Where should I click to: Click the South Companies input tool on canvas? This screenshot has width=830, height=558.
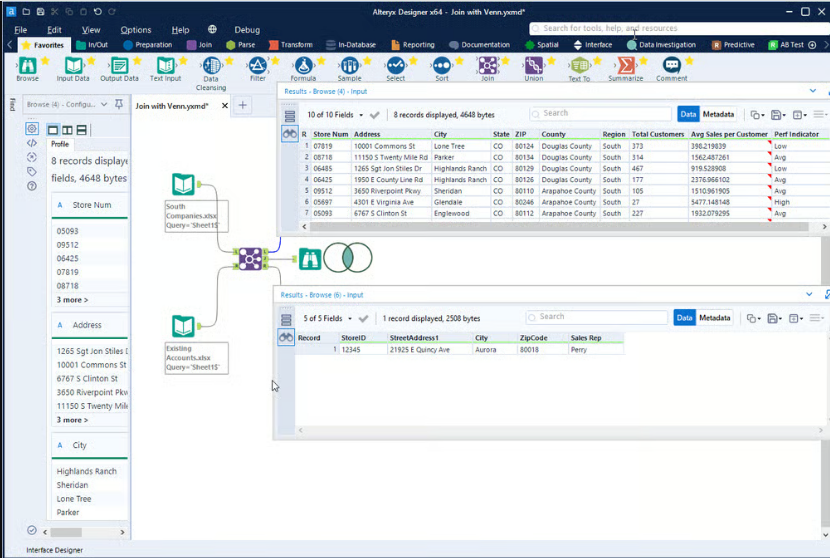click(183, 184)
